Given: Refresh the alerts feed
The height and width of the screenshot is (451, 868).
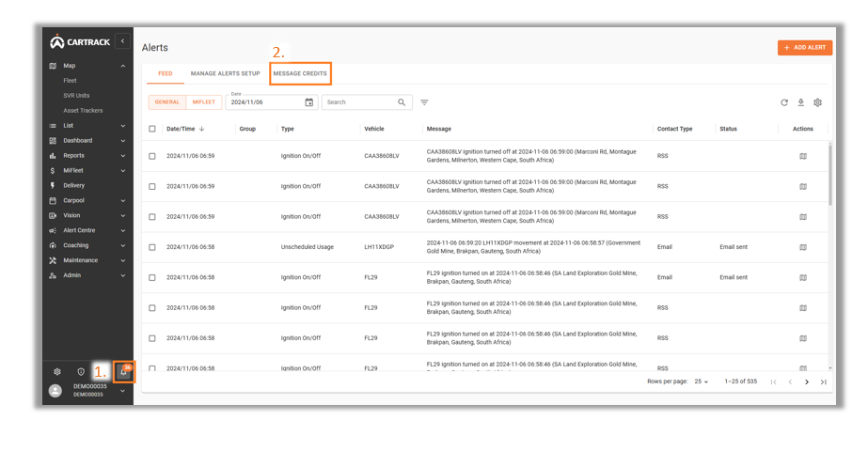Looking at the screenshot, I should click(784, 102).
